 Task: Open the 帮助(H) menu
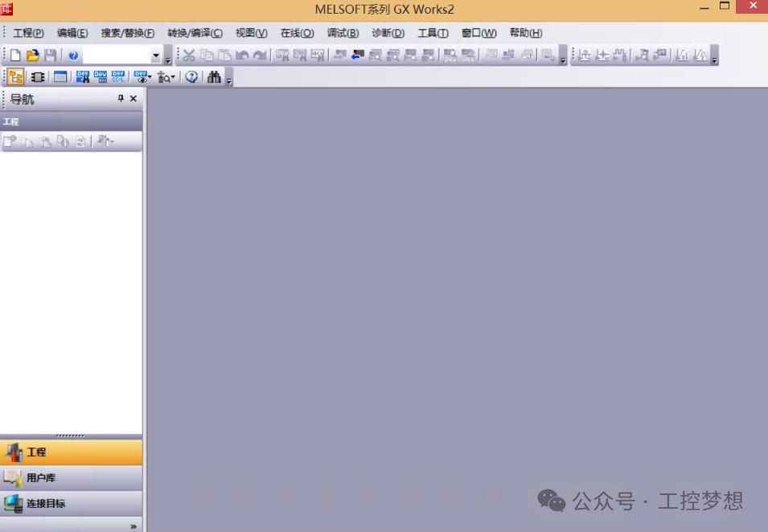[x=526, y=33]
